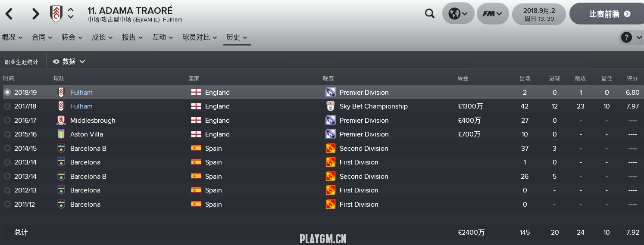The image size is (644, 245).
Task: Select the 2011/12 season radio button
Action: pos(7,205)
